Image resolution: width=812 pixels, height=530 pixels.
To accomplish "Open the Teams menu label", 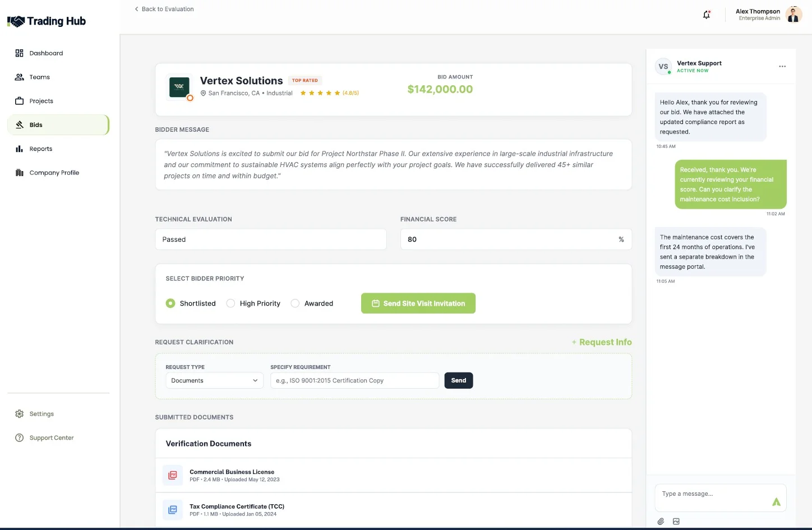I will tap(40, 77).
